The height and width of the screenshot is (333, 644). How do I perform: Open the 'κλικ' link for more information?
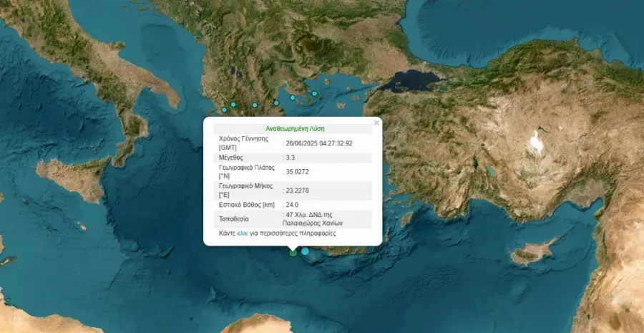[243, 233]
